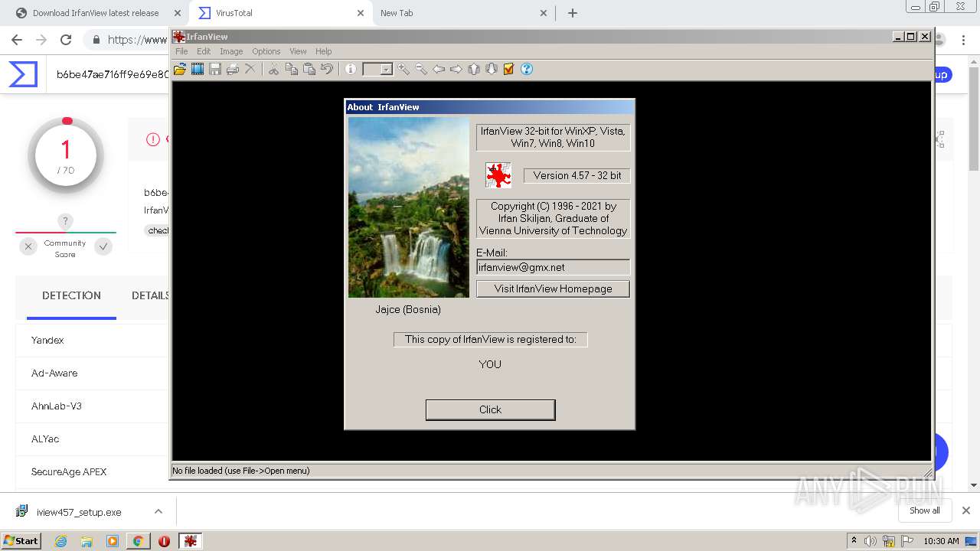The width and height of the screenshot is (980, 551).
Task: Click the Save floppy disk icon
Action: pyautogui.click(x=215, y=69)
